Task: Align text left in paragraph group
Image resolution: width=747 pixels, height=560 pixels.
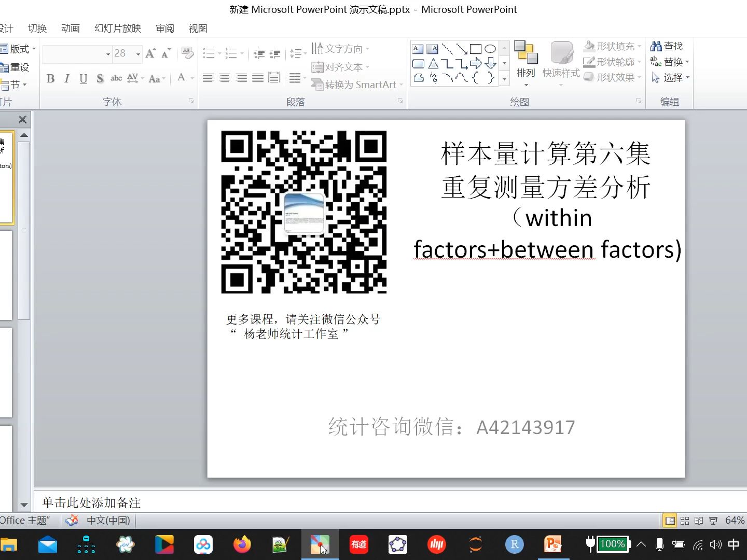Action: pos(208,78)
